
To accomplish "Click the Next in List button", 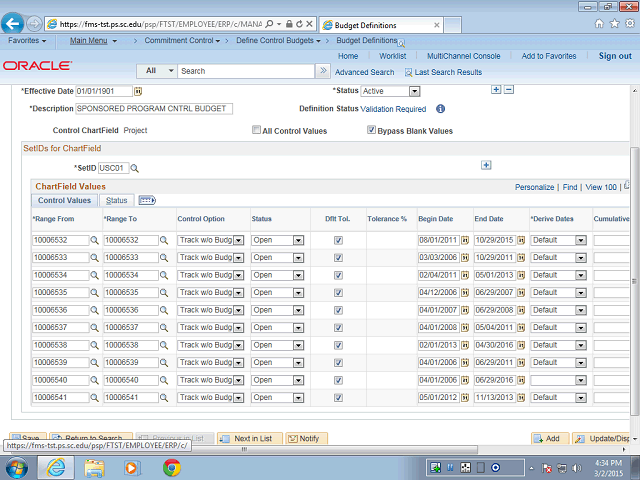I will (252, 438).
